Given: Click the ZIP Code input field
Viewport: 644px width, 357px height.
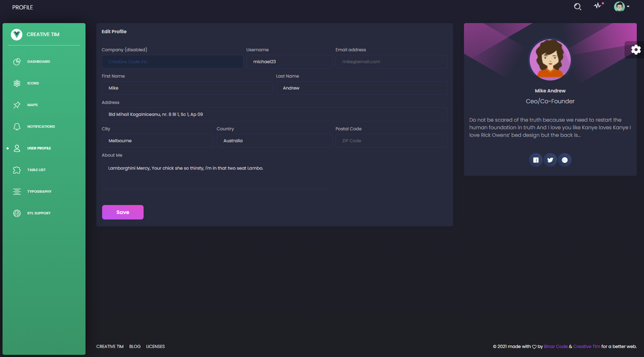Looking at the screenshot, I should [x=391, y=141].
